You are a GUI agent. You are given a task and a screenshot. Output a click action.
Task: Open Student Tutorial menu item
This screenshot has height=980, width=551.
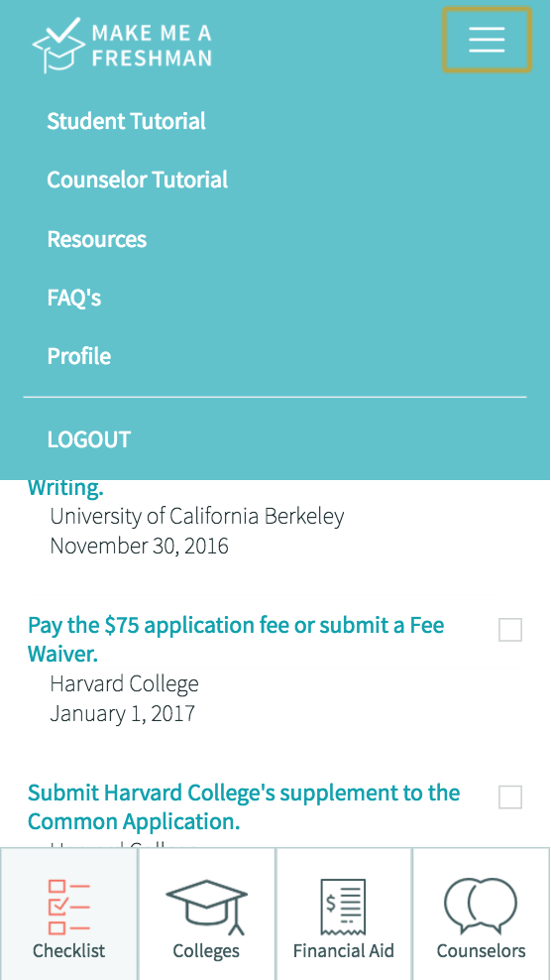pos(126,121)
